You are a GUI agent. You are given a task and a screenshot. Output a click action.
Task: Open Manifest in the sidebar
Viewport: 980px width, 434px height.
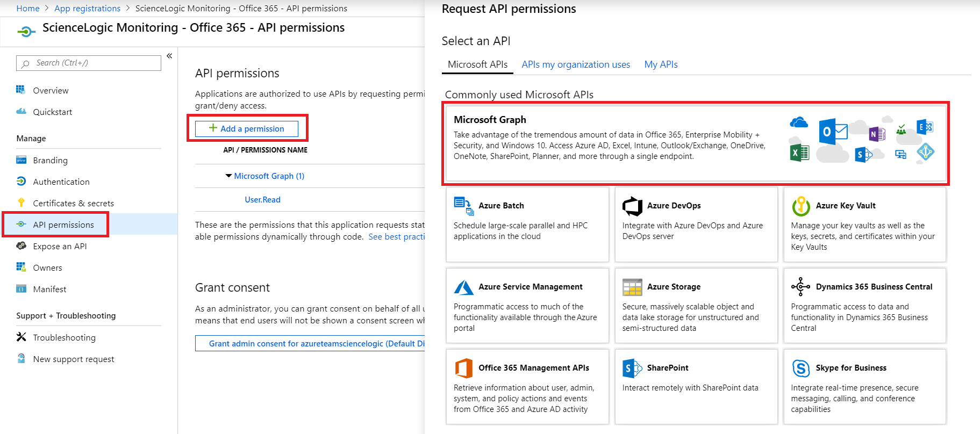tap(49, 289)
